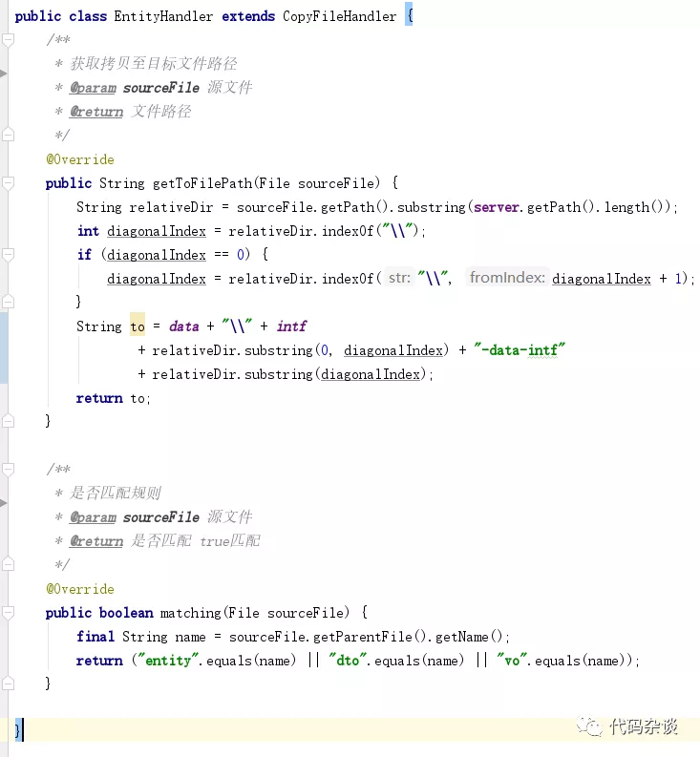This screenshot has height=757, width=700.
Task: Click the italic 'data' field
Action: (183, 326)
